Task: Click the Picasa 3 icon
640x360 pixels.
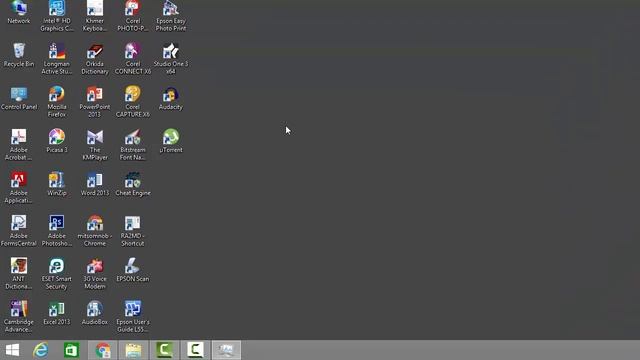Action: pos(57,141)
